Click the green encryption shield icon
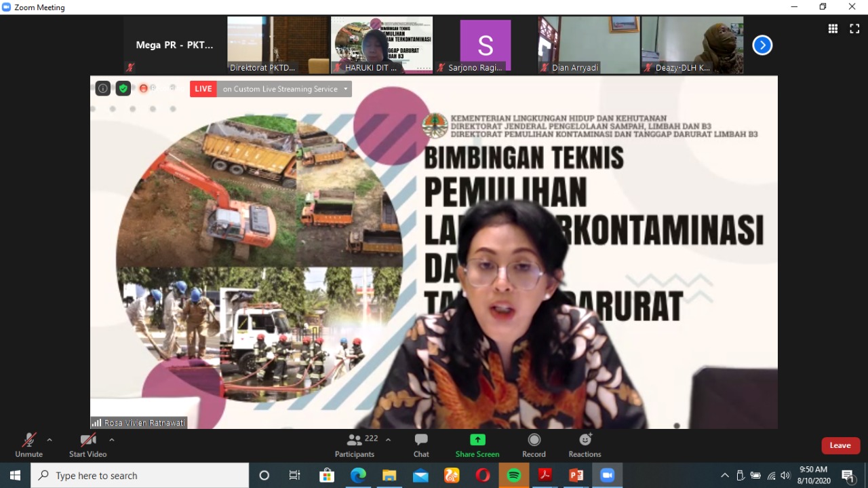This screenshot has height=488, width=868. pos(123,88)
